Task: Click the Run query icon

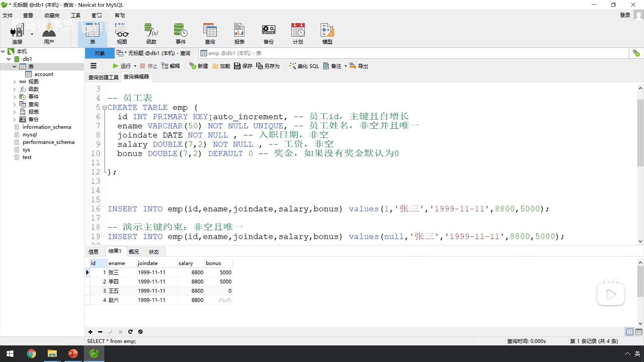Action: [x=116, y=66]
